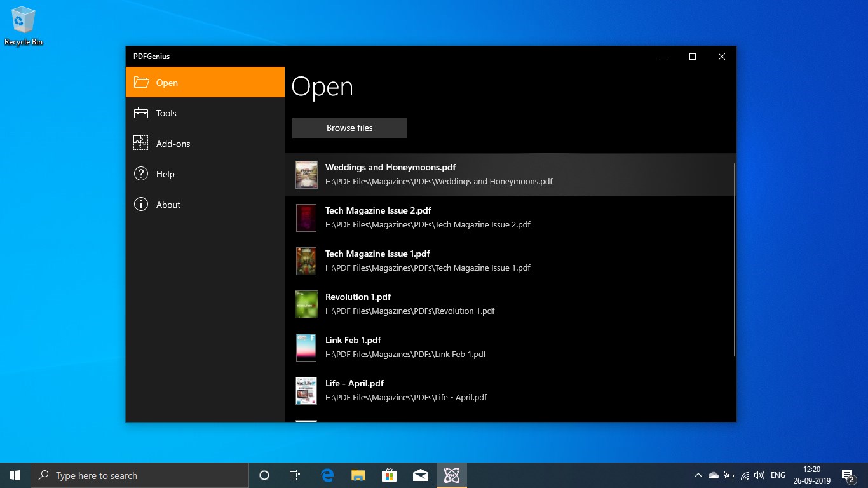The height and width of the screenshot is (488, 868).
Task: Click the recent files list scrollbar
Action: point(734,259)
